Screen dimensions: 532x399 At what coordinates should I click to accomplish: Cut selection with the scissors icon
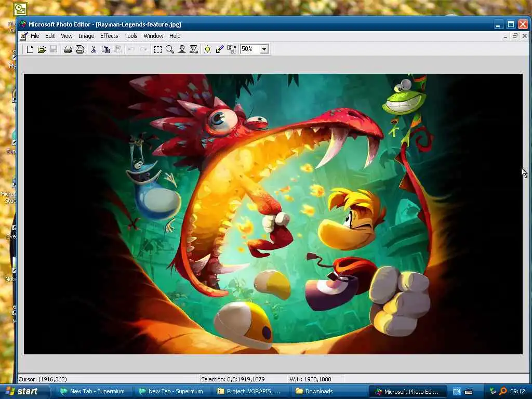[x=94, y=49]
